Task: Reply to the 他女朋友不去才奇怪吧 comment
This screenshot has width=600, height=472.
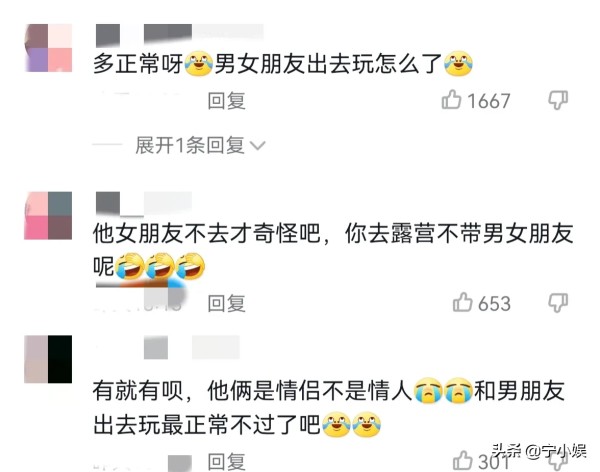Action: point(226,304)
